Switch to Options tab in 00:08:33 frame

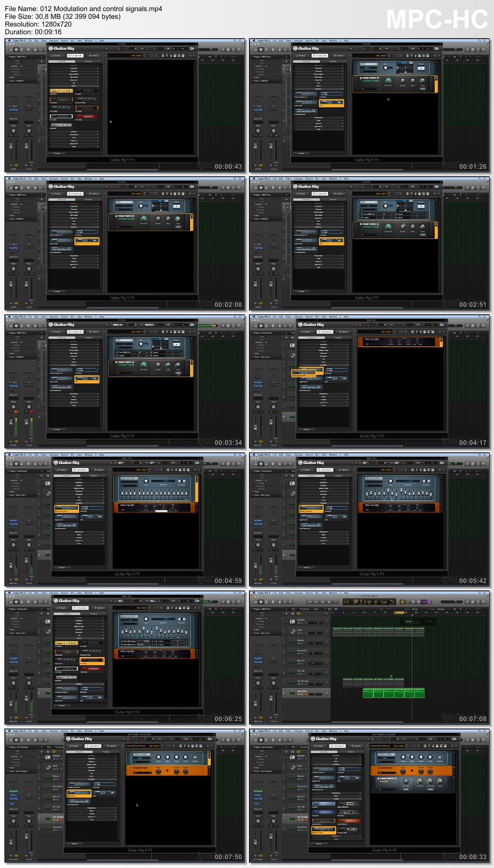coord(356,746)
